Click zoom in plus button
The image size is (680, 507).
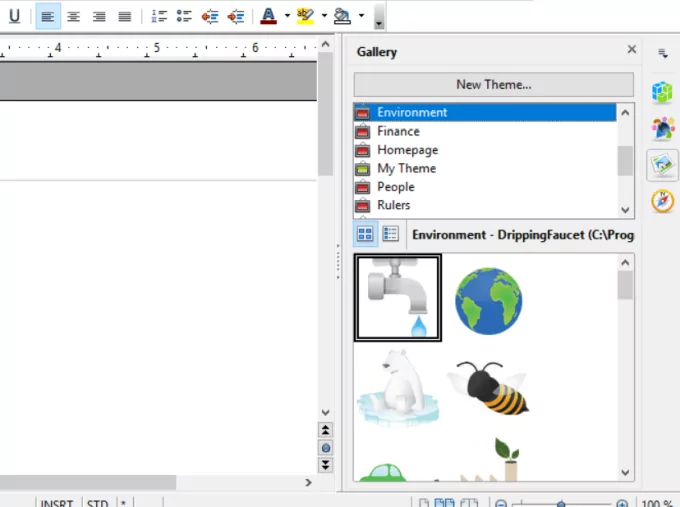click(x=622, y=504)
